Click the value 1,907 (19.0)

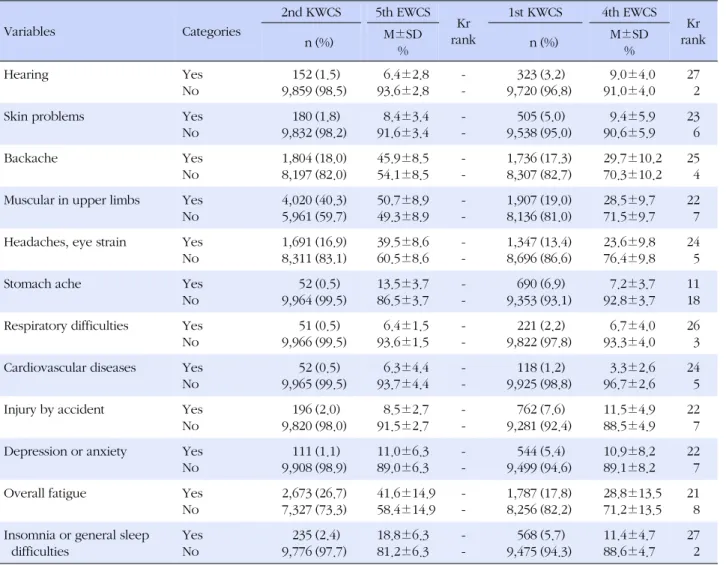(538, 200)
